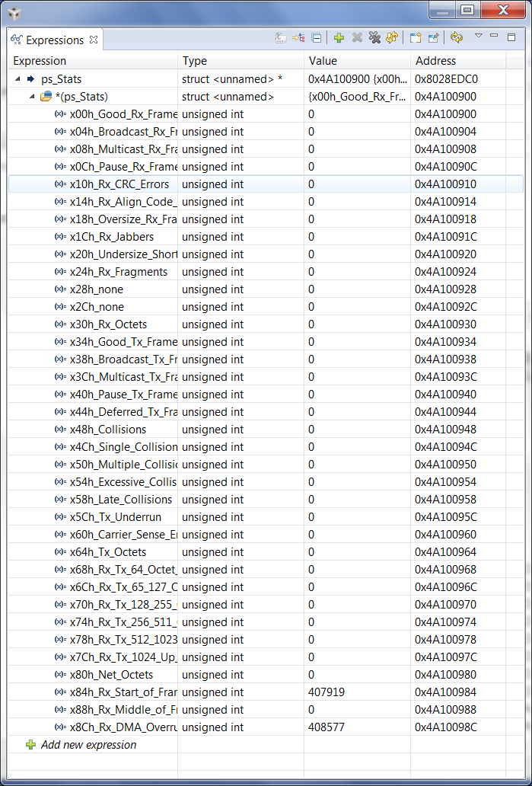The image size is (532, 786).
Task: Collapse the ps_Stats tree node
Action: point(18,78)
